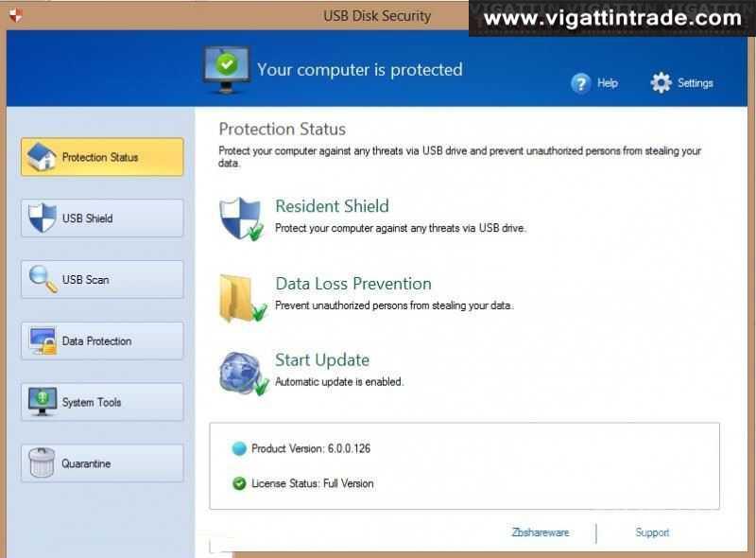This screenshot has width=756, height=558.
Task: Click the Settings gear icon
Action: pyautogui.click(x=661, y=82)
